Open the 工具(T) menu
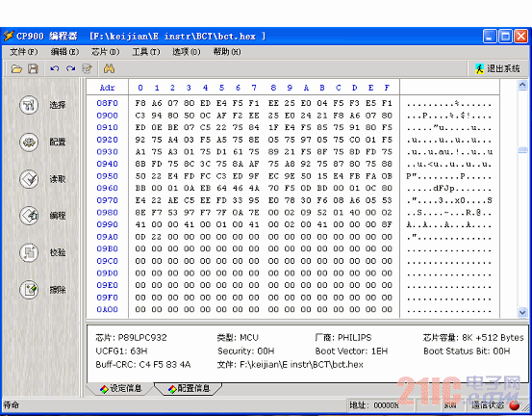The width and height of the screenshot is (532, 416). coord(146,52)
